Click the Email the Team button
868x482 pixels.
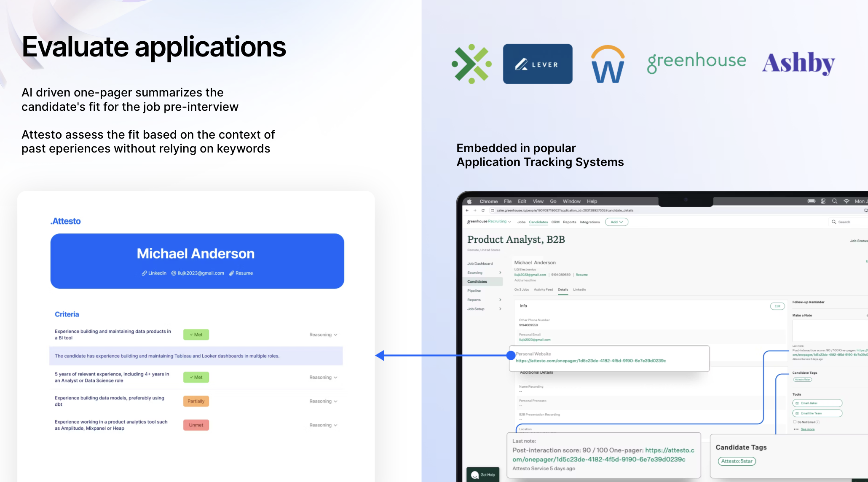817,413
